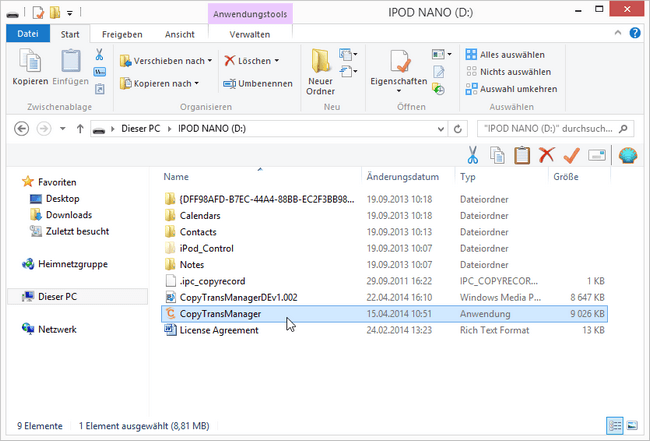Image resolution: width=650 pixels, height=441 pixels.
Task: Click the search box for IPOD NANO
Action: (555, 129)
